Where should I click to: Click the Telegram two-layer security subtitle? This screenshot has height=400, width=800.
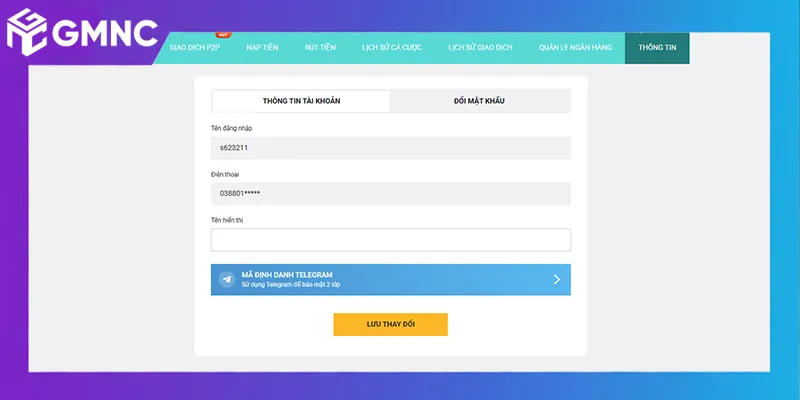point(291,285)
